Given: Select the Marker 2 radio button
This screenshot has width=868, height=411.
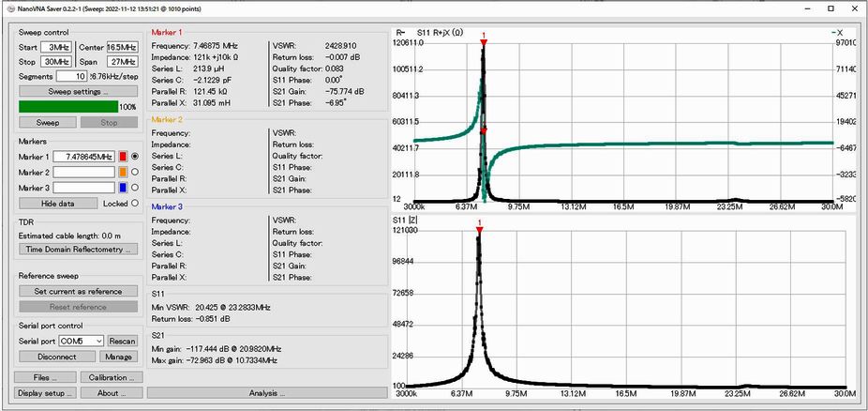Looking at the screenshot, I should [135, 173].
